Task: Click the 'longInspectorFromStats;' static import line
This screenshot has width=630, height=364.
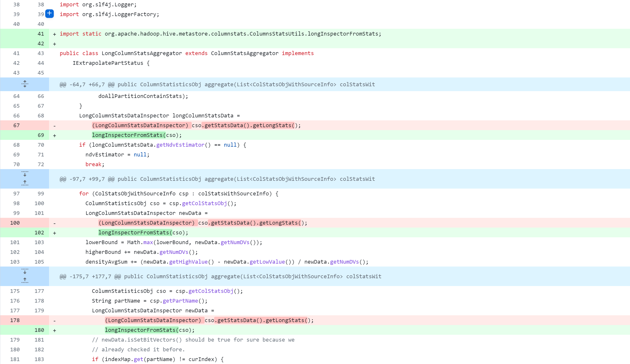Action: coord(220,34)
